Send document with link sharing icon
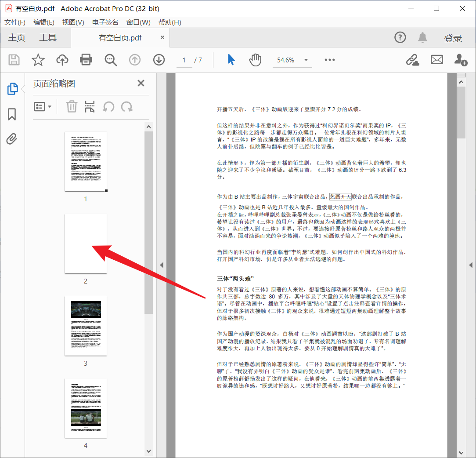Screen dimensions: 476x458 click(412, 60)
